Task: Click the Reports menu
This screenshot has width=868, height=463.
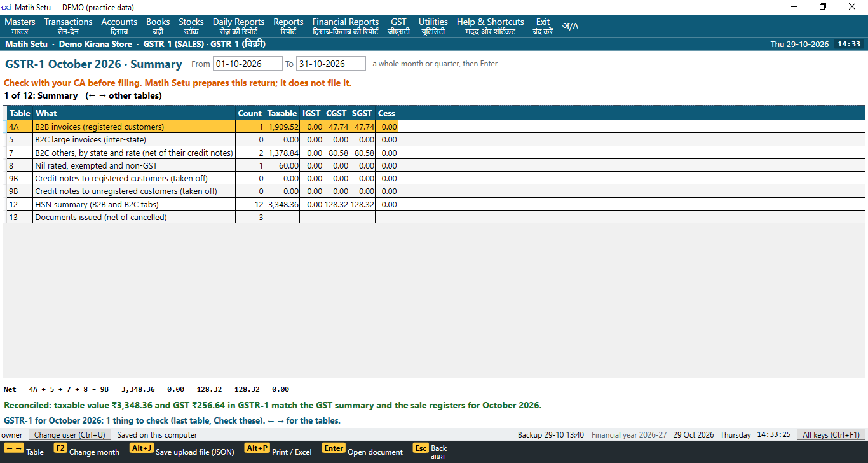Action: [288, 26]
